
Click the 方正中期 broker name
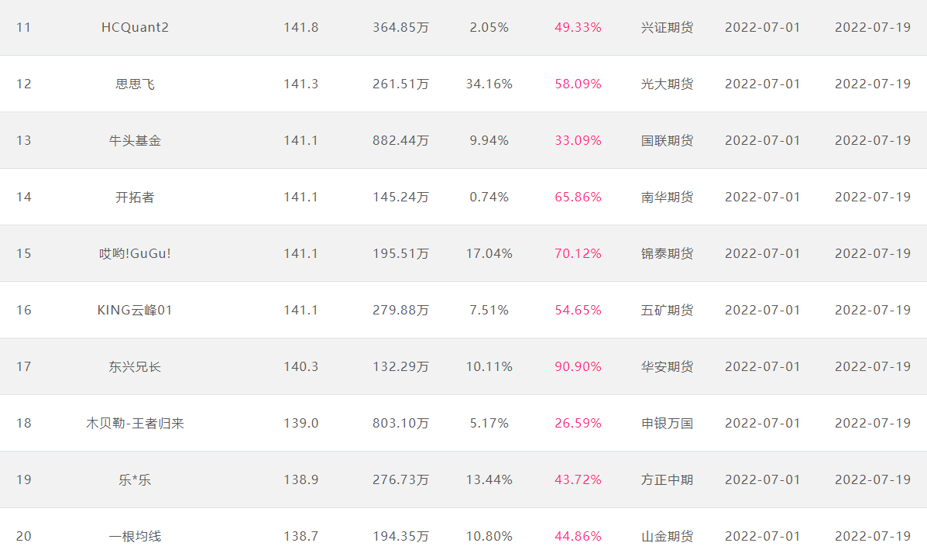pyautogui.click(x=667, y=479)
